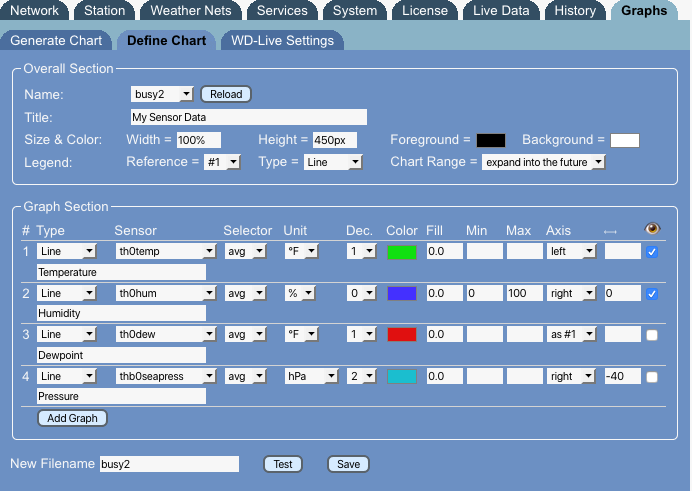Change the red Dewpoint color swatch

[x=402, y=334]
